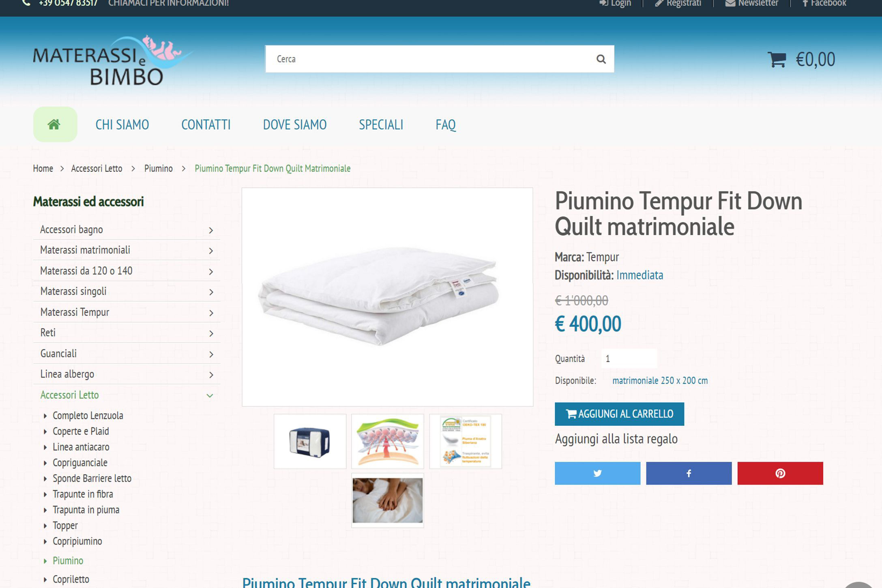Click the Quantità input field
This screenshot has height=588, width=882.
tap(629, 358)
